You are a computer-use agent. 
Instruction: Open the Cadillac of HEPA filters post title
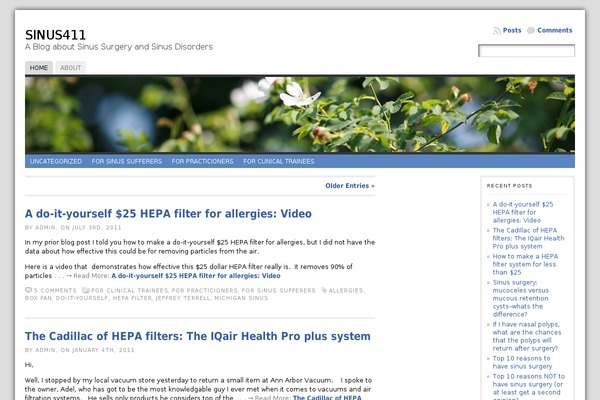pyautogui.click(x=197, y=336)
